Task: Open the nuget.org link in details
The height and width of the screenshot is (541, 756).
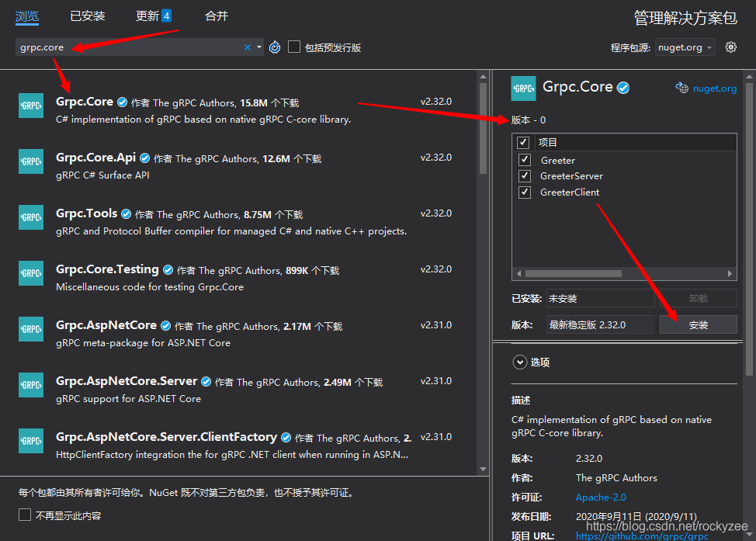Action: [715, 88]
